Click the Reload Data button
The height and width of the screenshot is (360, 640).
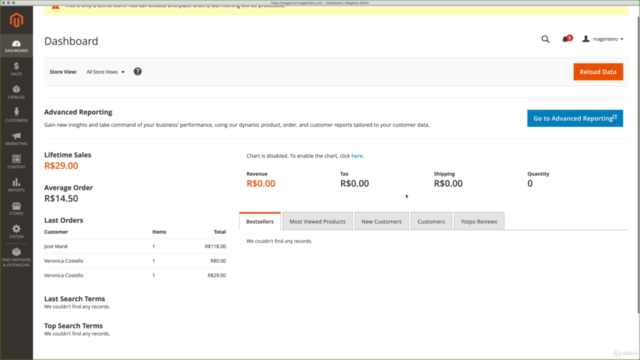pyautogui.click(x=598, y=72)
